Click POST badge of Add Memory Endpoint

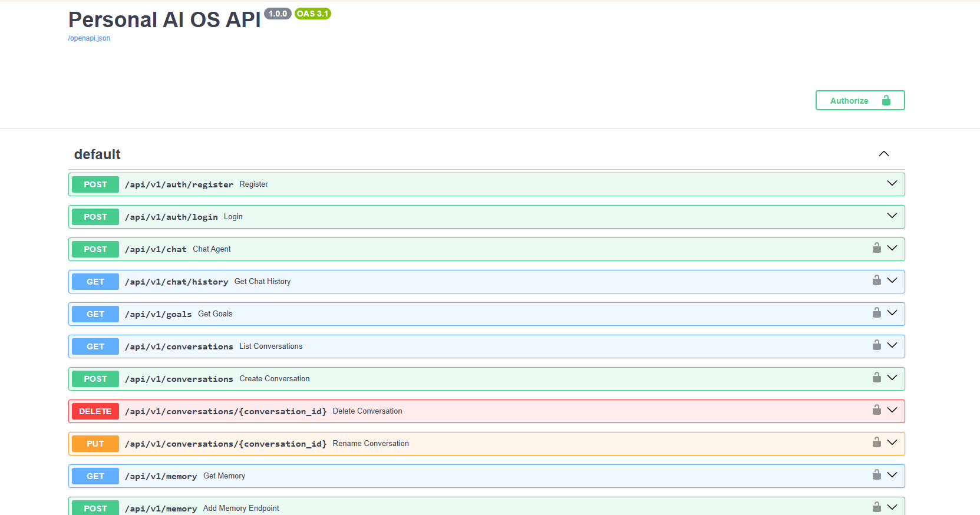(x=95, y=508)
